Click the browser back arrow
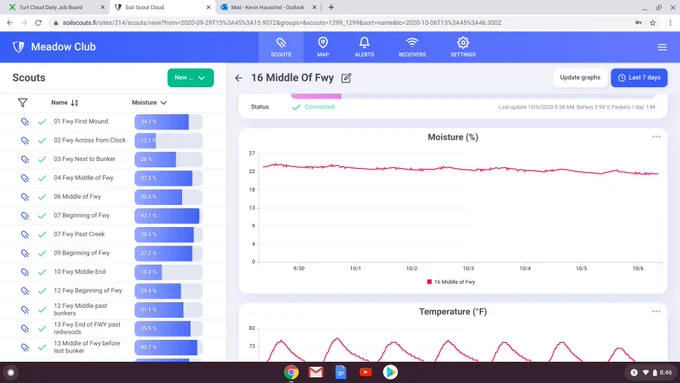This screenshot has height=383, width=680. pos(10,23)
